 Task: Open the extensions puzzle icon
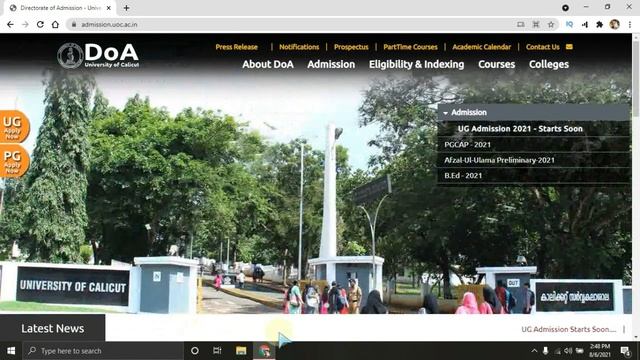click(599, 24)
